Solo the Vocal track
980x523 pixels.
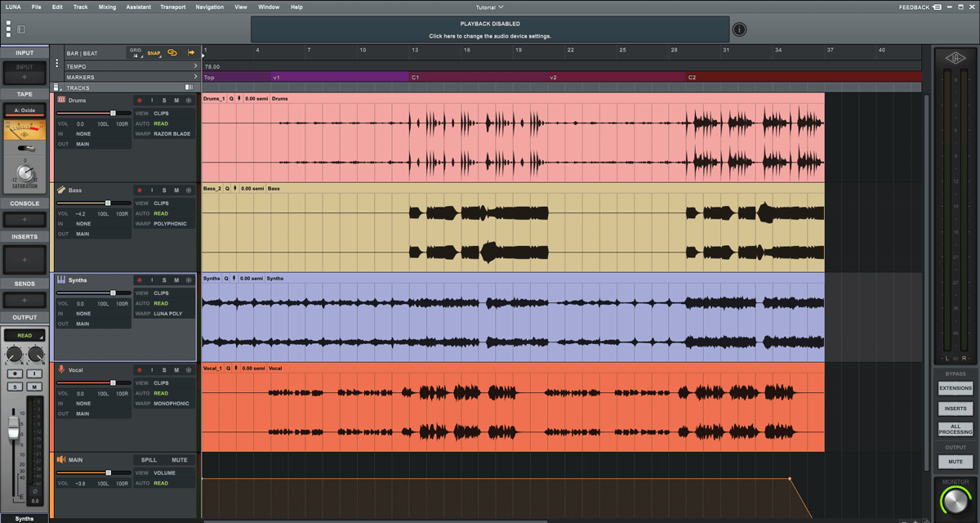tap(164, 370)
